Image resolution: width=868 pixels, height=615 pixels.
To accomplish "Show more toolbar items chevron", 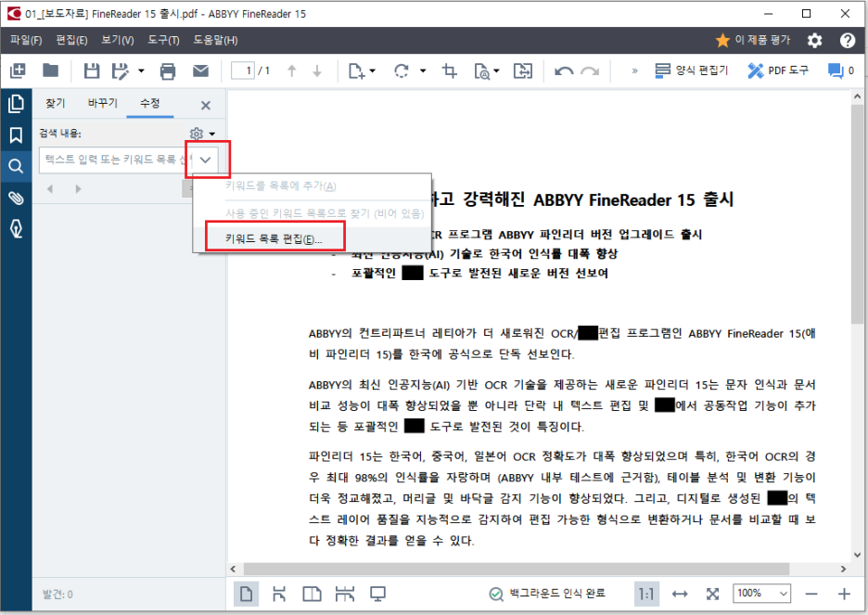I will 635,70.
